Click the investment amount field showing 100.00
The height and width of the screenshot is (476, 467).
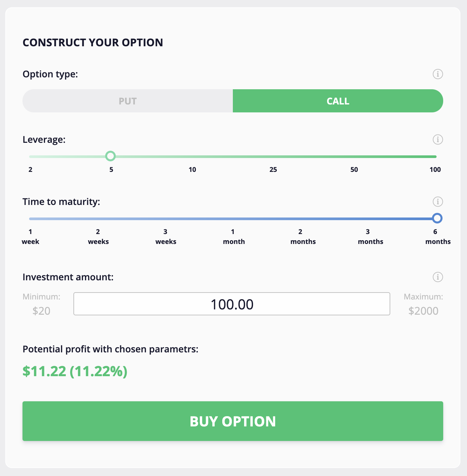tap(232, 304)
